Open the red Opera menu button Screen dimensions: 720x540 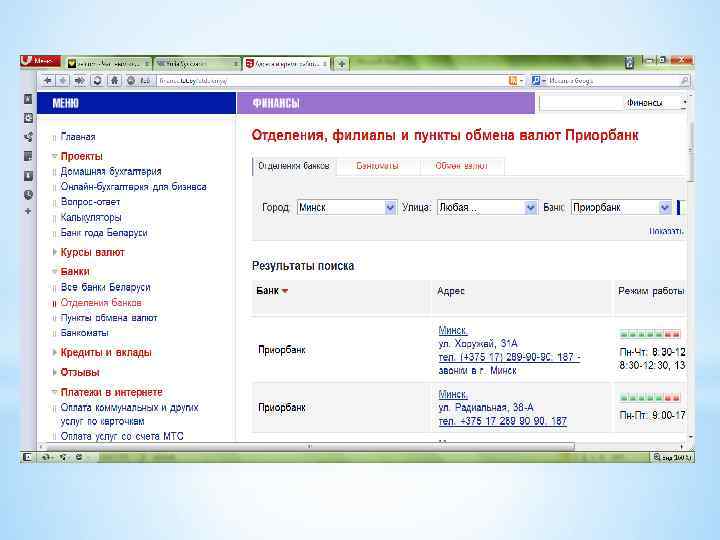coord(40,61)
